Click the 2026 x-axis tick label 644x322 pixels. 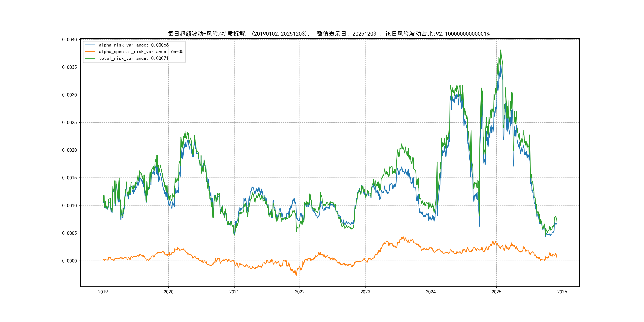[x=562, y=292]
